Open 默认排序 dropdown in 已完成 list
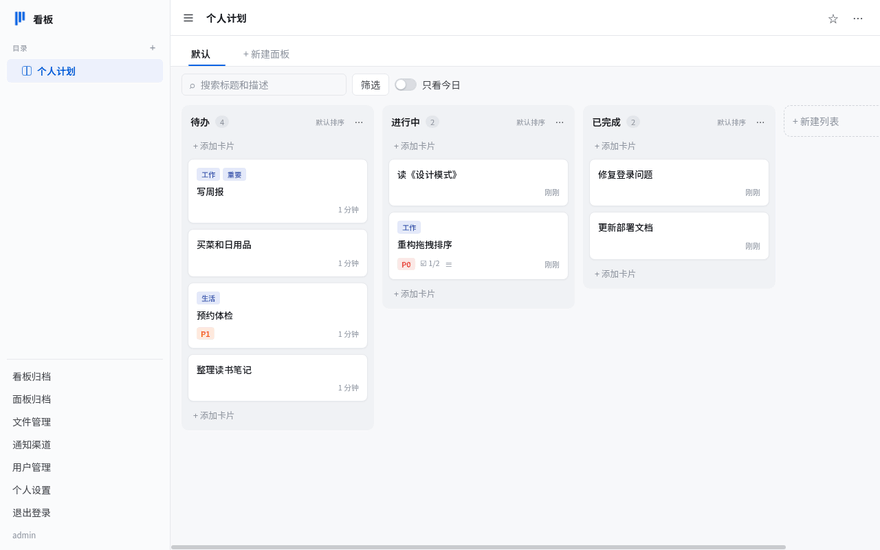The image size is (880, 550). [731, 122]
